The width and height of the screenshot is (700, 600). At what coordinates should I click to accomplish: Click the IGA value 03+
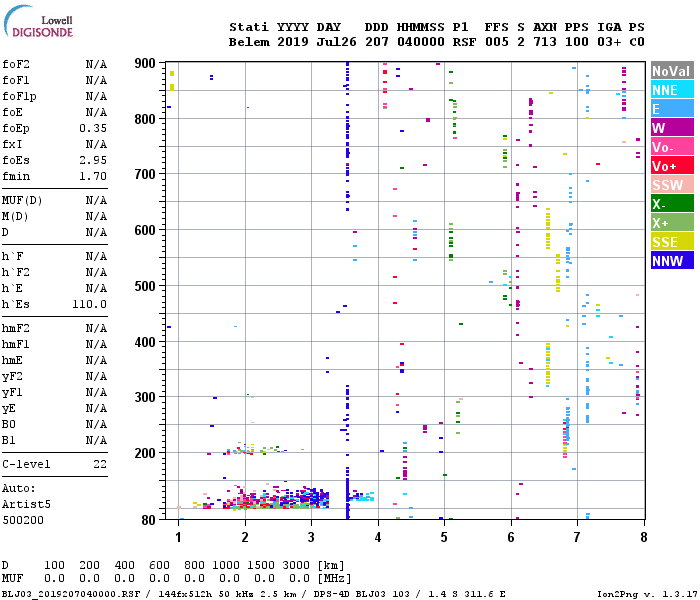click(x=609, y=42)
